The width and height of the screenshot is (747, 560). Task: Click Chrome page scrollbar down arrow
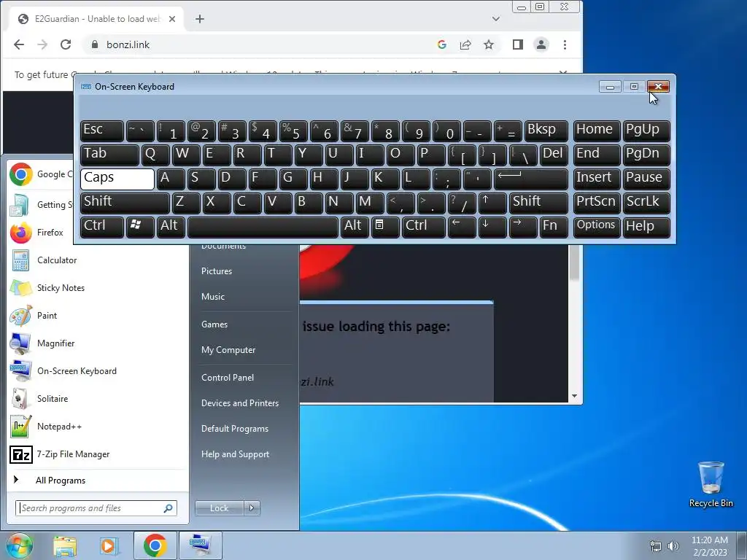pos(575,396)
